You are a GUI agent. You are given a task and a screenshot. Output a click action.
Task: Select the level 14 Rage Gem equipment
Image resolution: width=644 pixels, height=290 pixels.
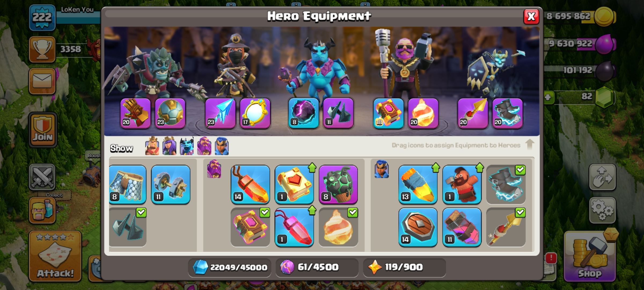pos(250,184)
